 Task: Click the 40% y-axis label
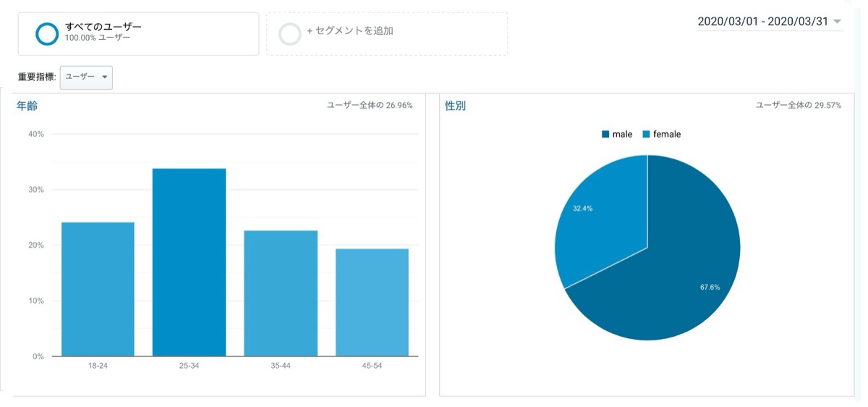(36, 134)
